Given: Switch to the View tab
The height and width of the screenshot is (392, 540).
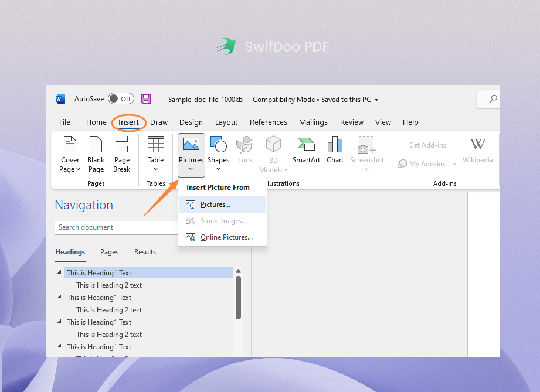Looking at the screenshot, I should coord(383,122).
